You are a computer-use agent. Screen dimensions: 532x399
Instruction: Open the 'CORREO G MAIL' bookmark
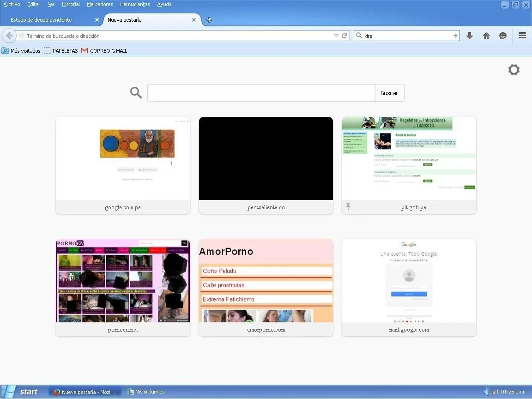[104, 50]
